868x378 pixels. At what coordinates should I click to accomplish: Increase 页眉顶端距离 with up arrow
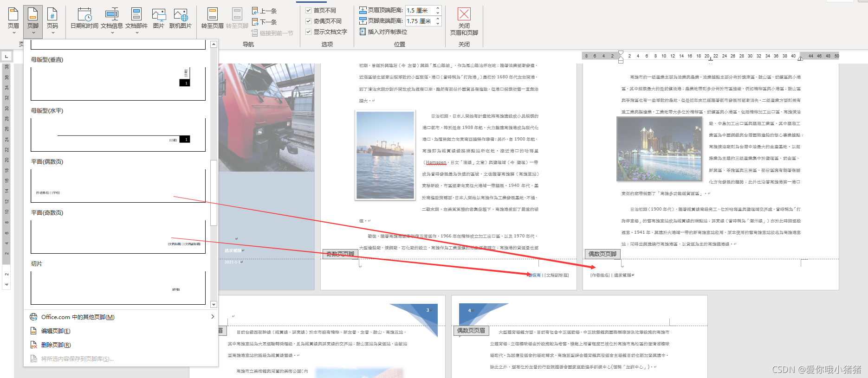coord(438,8)
